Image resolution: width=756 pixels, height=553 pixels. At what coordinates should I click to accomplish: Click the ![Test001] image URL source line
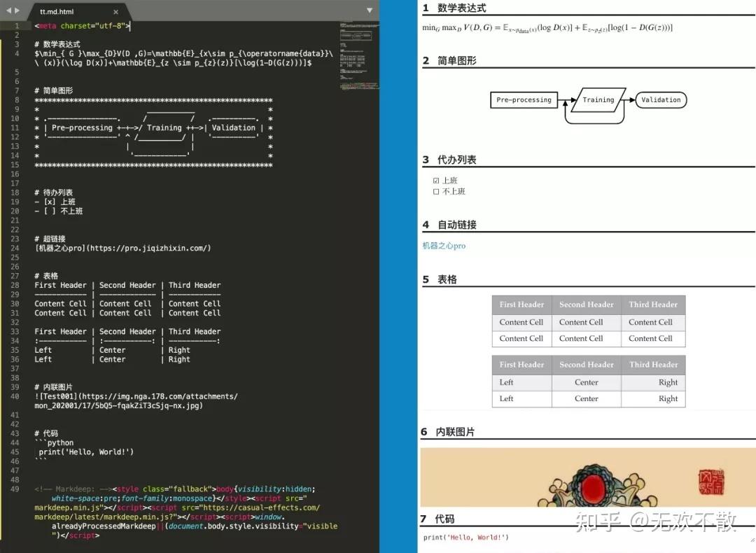[136, 400]
